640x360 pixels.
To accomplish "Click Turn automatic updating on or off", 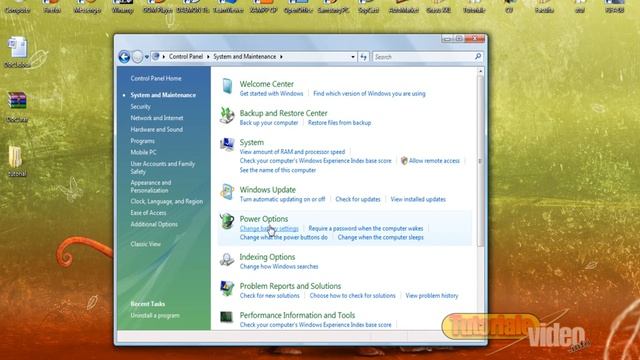I will (x=282, y=199).
